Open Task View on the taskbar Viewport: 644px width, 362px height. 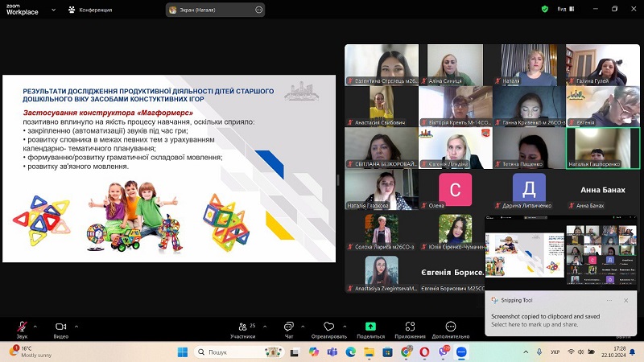tap(294, 352)
